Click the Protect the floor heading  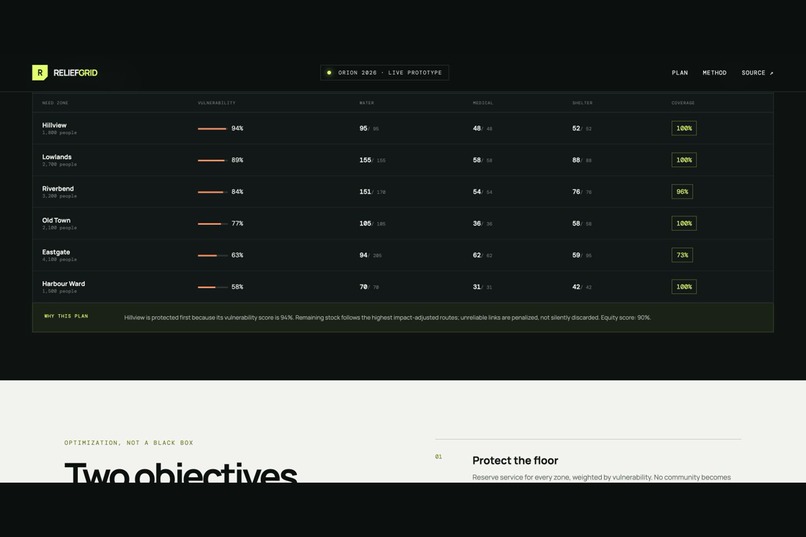[515, 460]
